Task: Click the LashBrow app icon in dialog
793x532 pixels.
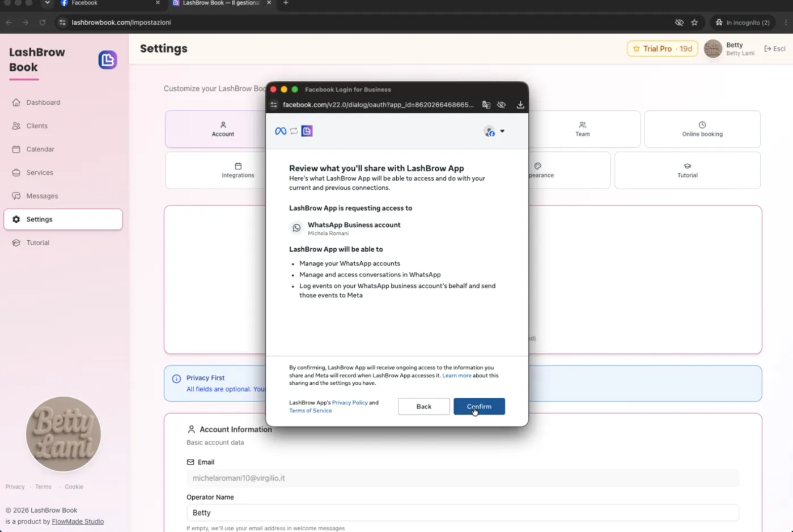Action: coord(307,131)
